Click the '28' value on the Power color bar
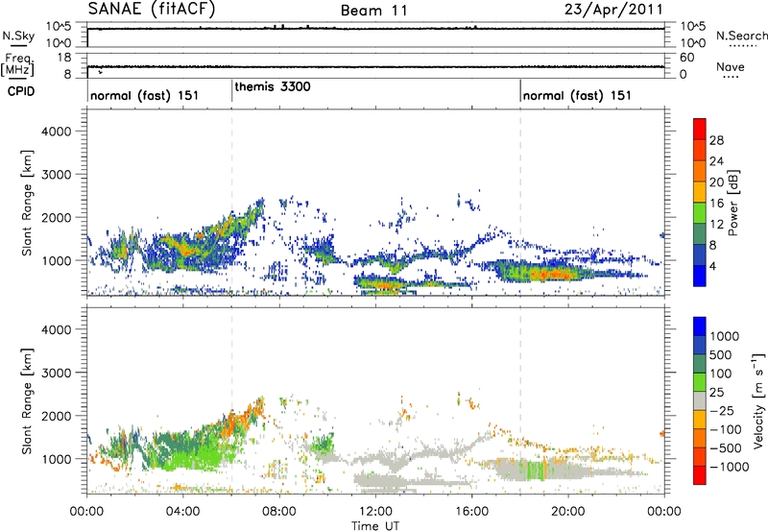 coord(716,140)
